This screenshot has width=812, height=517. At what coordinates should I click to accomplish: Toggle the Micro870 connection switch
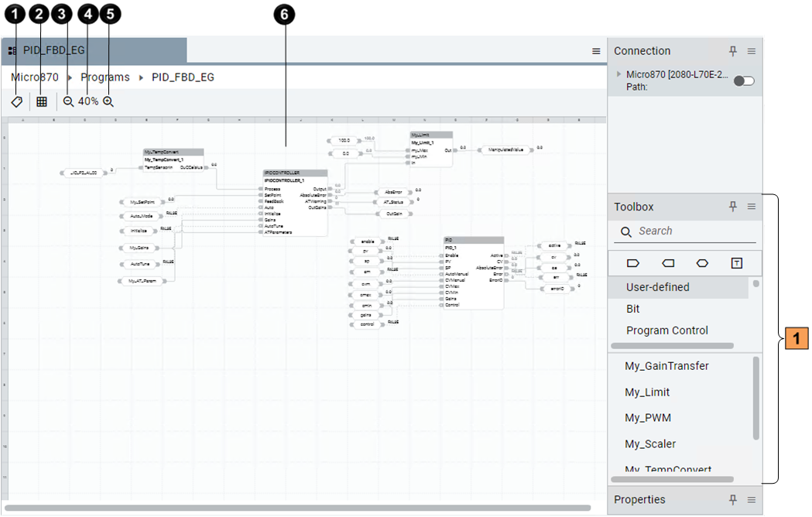(743, 80)
